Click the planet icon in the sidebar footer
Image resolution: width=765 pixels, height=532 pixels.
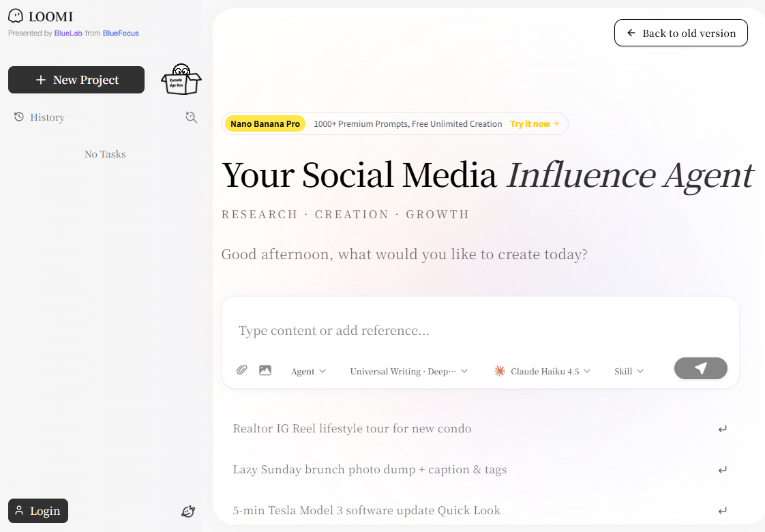188,512
